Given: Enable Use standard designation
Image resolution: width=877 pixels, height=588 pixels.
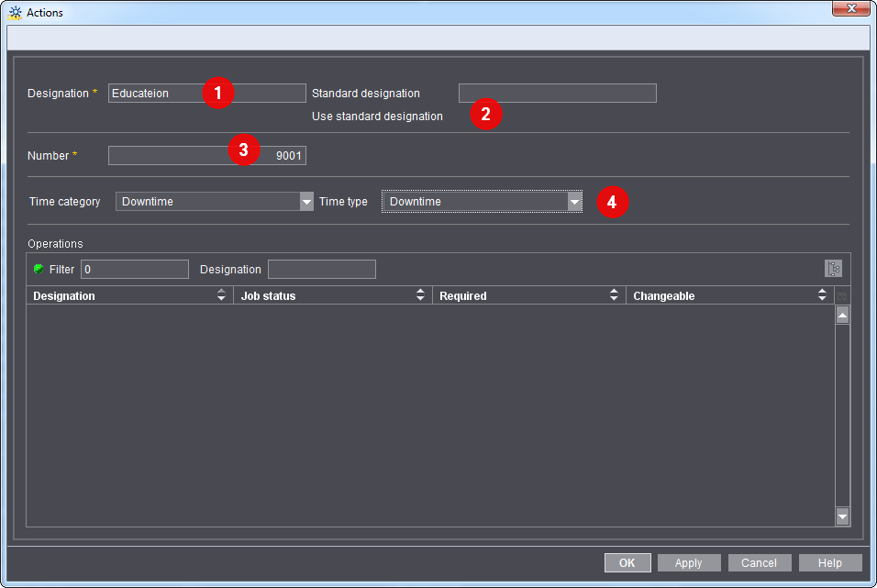Looking at the screenshot, I should (x=483, y=116).
